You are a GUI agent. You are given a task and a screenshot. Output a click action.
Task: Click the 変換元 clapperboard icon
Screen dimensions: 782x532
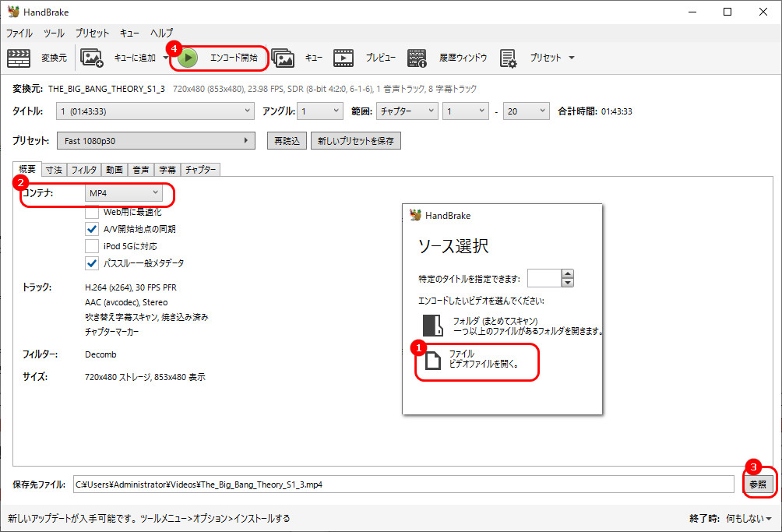(19, 58)
